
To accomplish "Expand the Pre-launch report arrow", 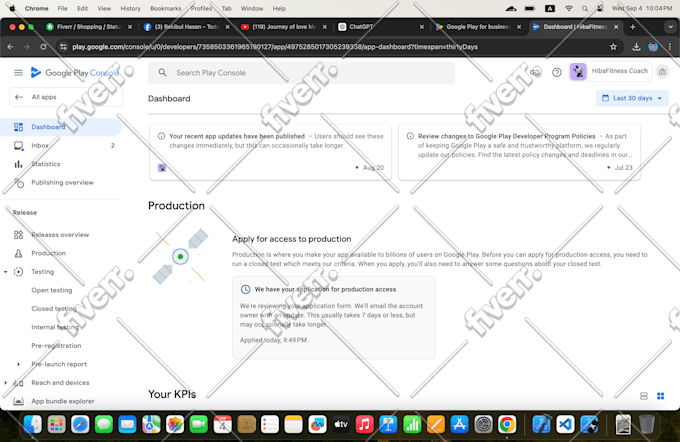I will 18,364.
